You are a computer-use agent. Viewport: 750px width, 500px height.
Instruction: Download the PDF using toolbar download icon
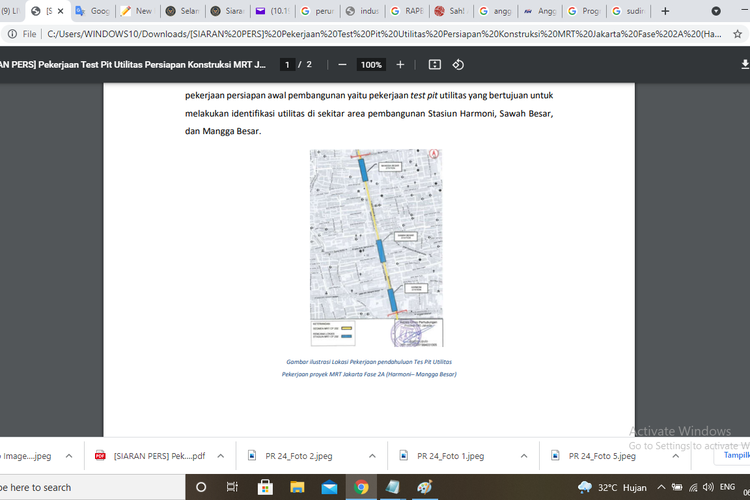tap(744, 64)
